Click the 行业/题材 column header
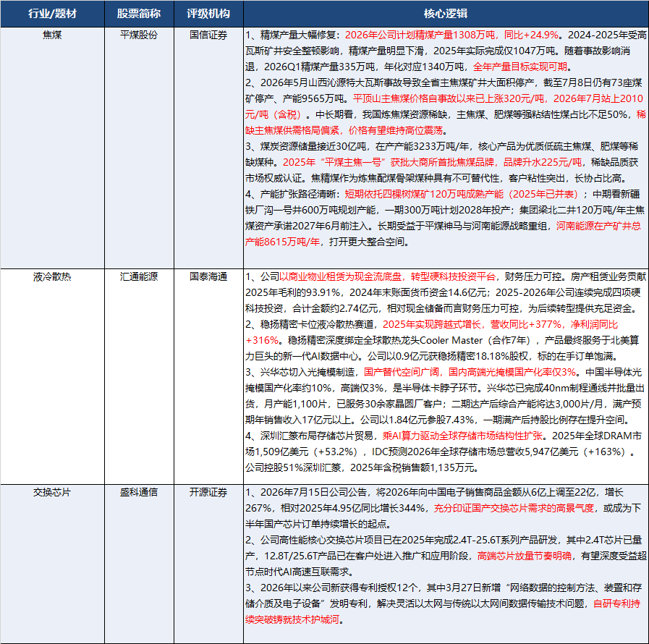Viewport: 649px width, 644px height. coord(52,14)
